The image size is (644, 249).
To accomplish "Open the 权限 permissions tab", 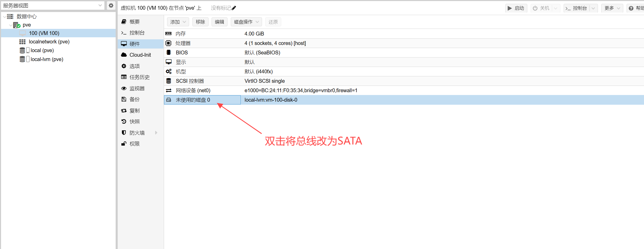I will coord(140,144).
